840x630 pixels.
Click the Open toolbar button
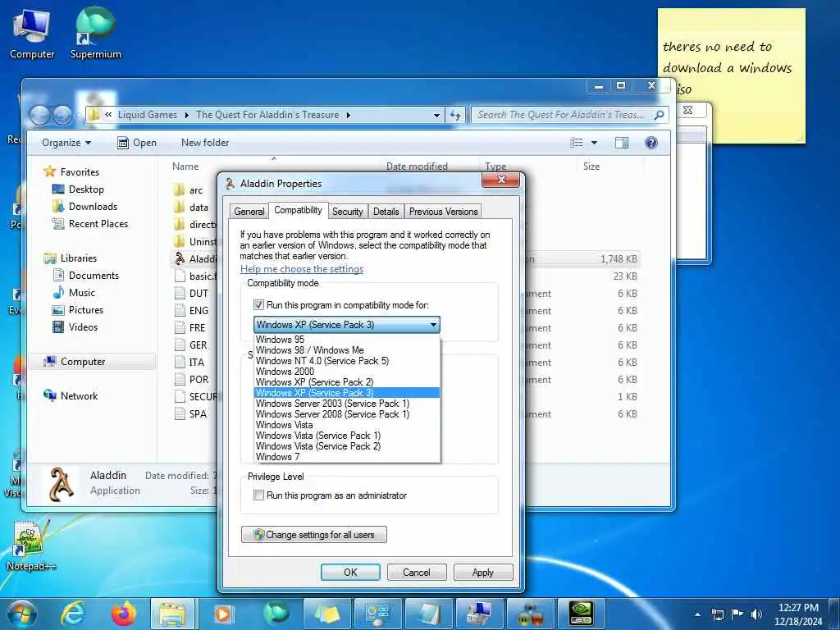pos(137,143)
